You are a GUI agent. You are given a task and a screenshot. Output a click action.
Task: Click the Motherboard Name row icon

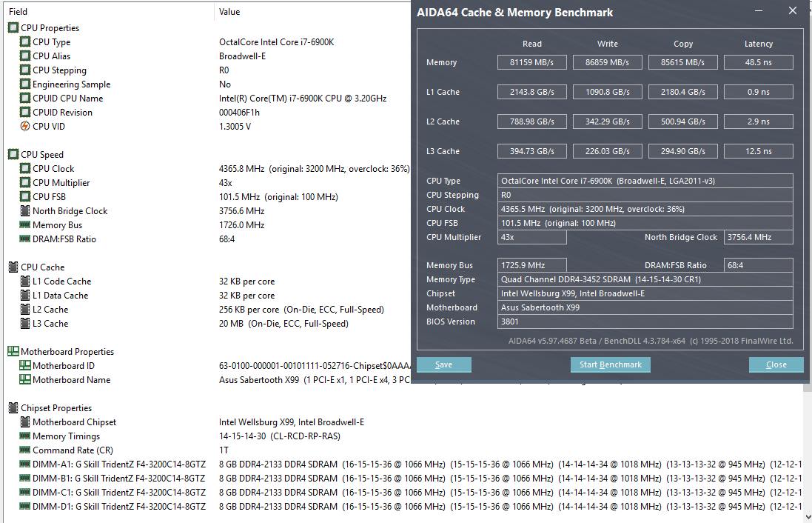click(25, 379)
